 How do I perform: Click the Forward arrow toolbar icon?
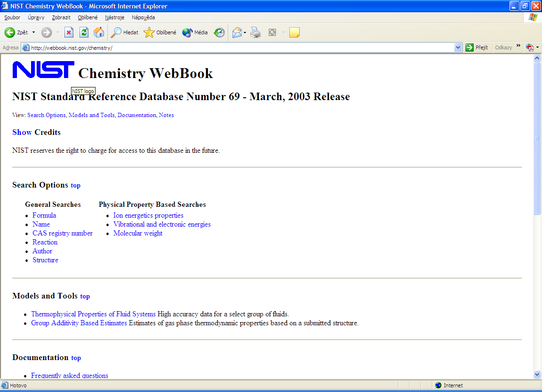click(x=46, y=32)
